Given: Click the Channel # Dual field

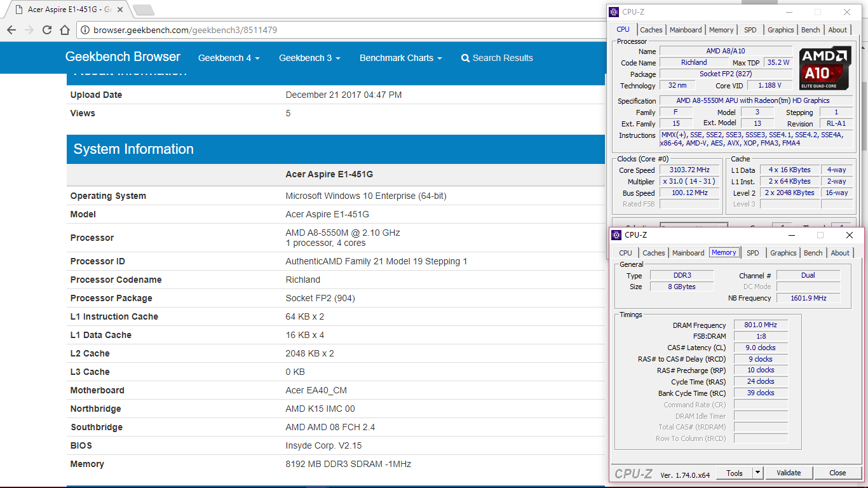Looking at the screenshot, I should [808, 275].
